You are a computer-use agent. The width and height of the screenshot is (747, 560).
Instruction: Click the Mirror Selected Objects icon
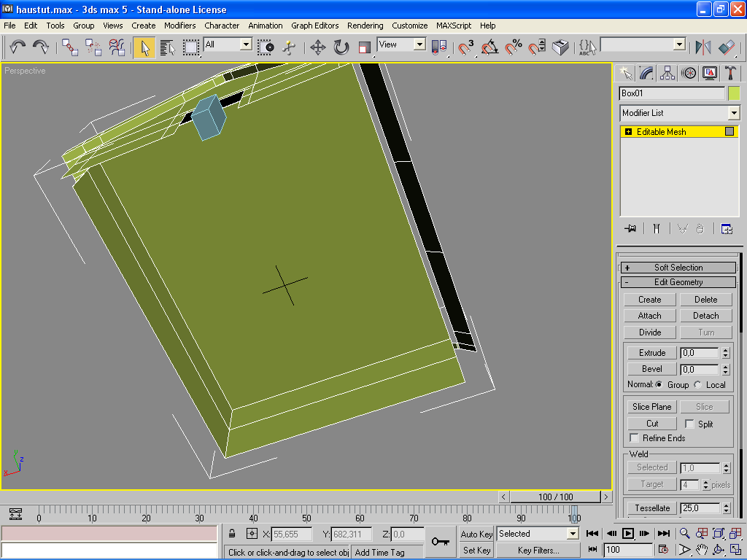[x=703, y=47]
